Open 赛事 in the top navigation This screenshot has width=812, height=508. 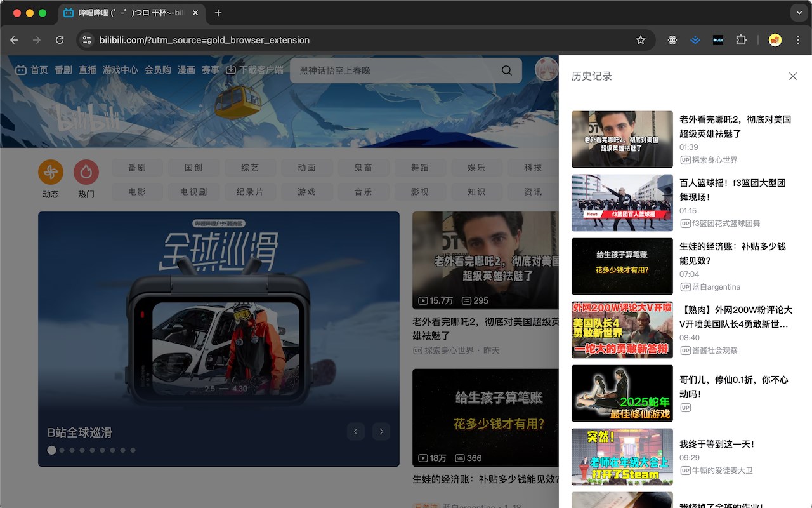(211, 70)
